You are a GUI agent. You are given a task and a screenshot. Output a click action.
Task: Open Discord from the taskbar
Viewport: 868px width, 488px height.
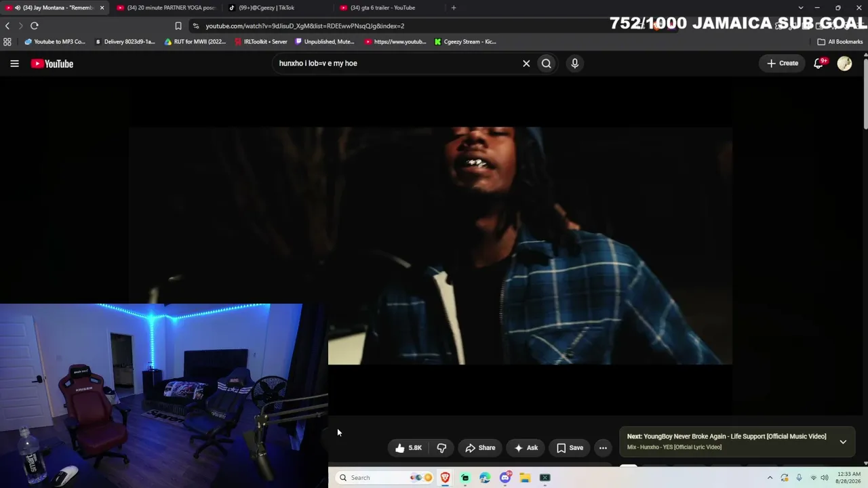(505, 478)
